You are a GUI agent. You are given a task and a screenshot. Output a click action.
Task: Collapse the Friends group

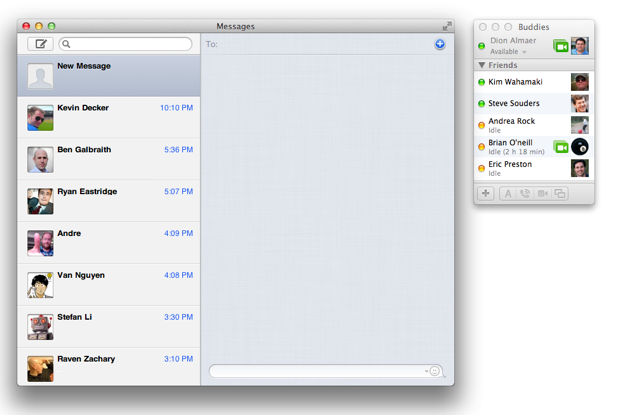coord(482,65)
